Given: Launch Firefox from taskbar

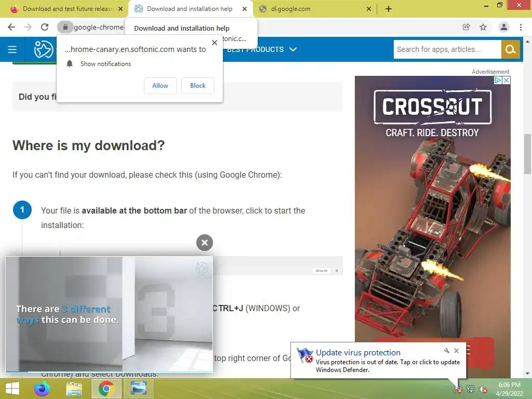Looking at the screenshot, I should pos(42,389).
